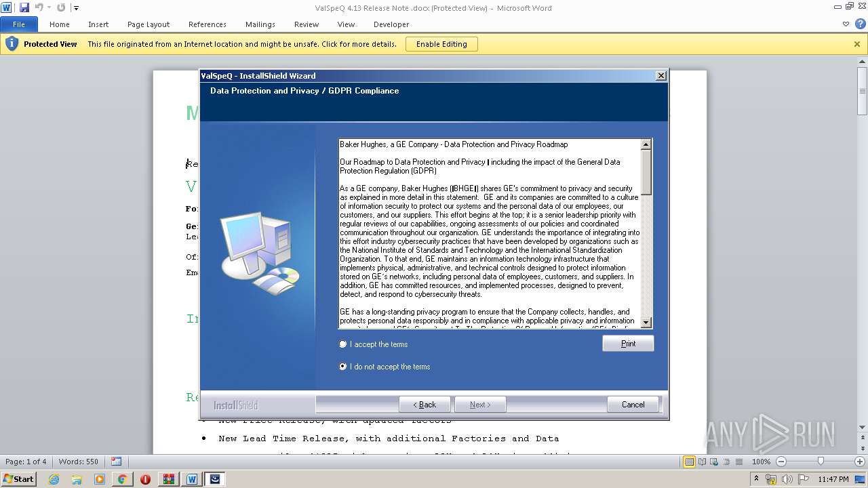Select 'I do not accept the terms'
The width and height of the screenshot is (868, 488).
tap(343, 367)
